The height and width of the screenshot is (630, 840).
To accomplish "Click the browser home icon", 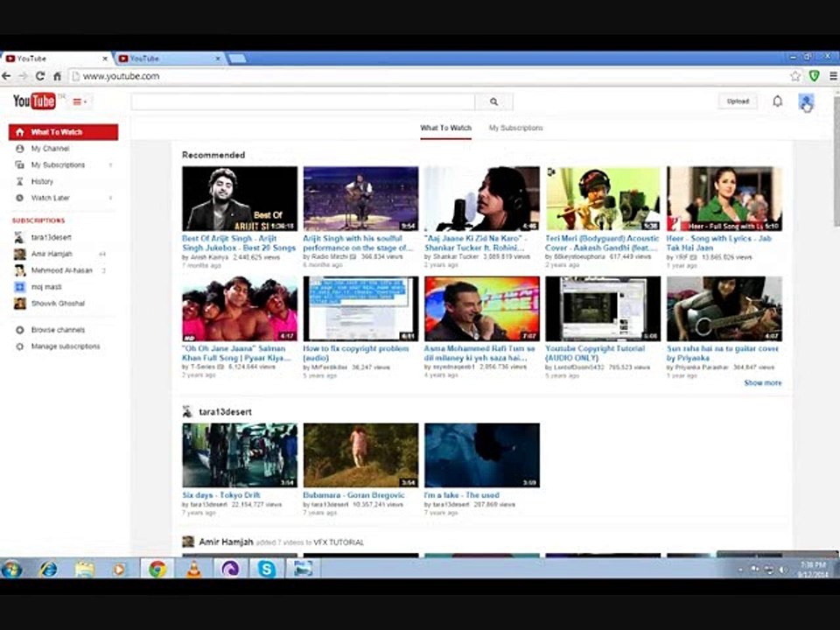I will (x=57, y=76).
